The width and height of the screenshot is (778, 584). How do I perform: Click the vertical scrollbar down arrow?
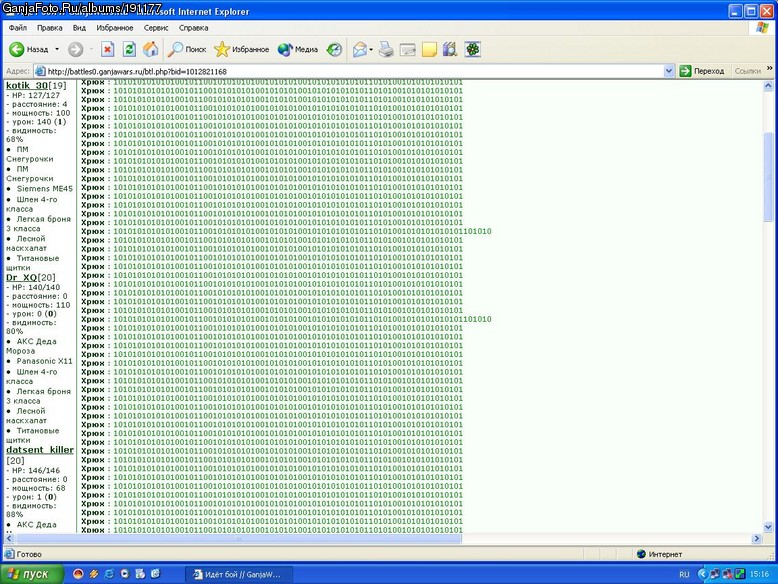pos(768,527)
